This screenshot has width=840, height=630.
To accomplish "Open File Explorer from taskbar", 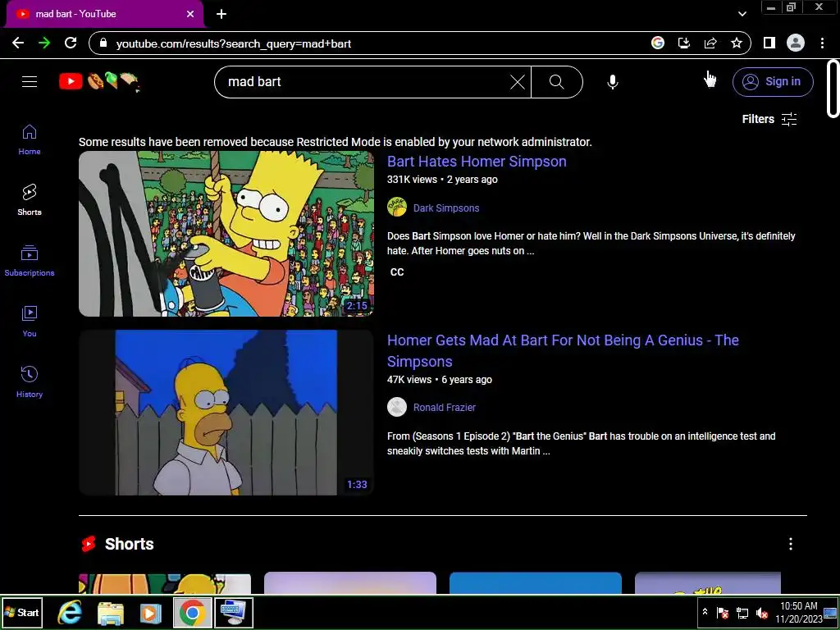I will 111,612.
